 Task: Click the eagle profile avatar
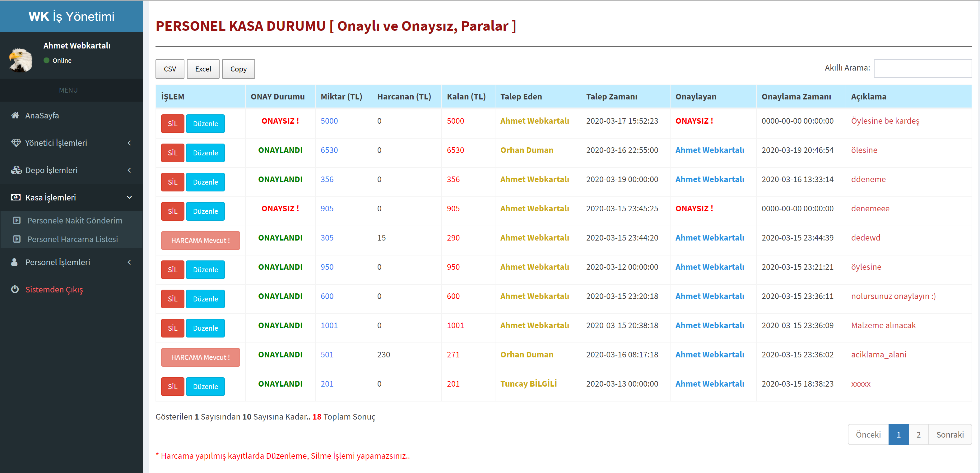[x=21, y=60]
